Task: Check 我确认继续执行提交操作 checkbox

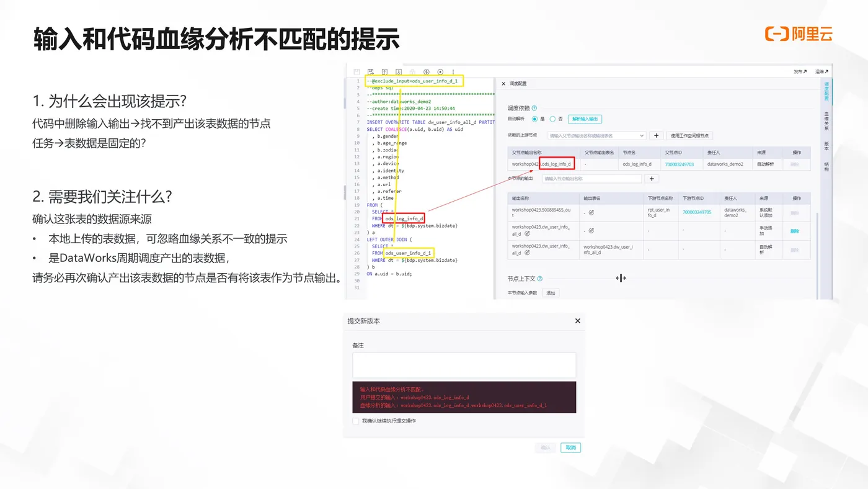Action: 355,421
